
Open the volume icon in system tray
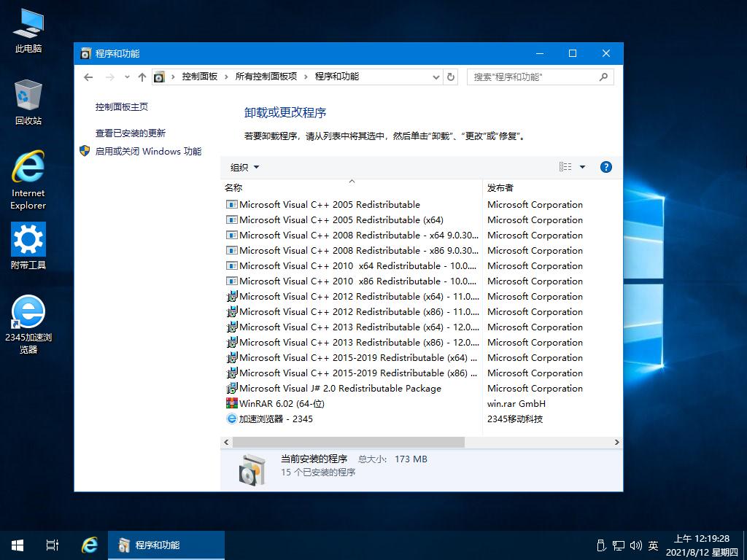click(635, 545)
